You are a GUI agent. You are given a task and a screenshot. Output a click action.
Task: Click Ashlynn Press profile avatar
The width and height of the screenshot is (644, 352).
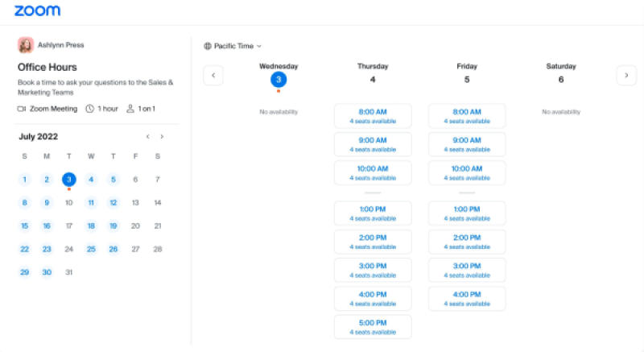coord(26,45)
